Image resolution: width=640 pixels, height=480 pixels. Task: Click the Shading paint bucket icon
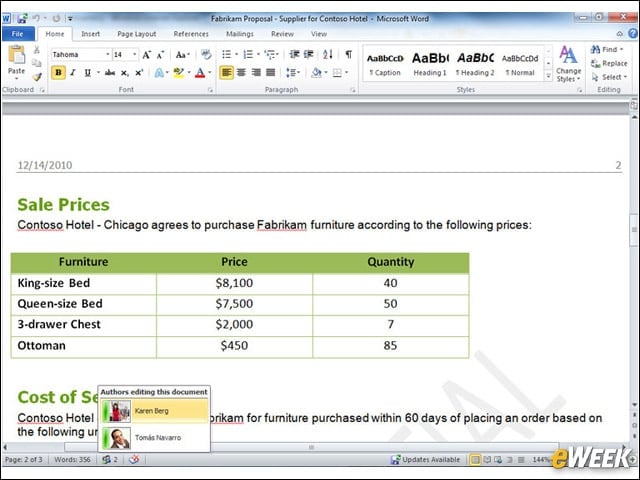pos(316,73)
